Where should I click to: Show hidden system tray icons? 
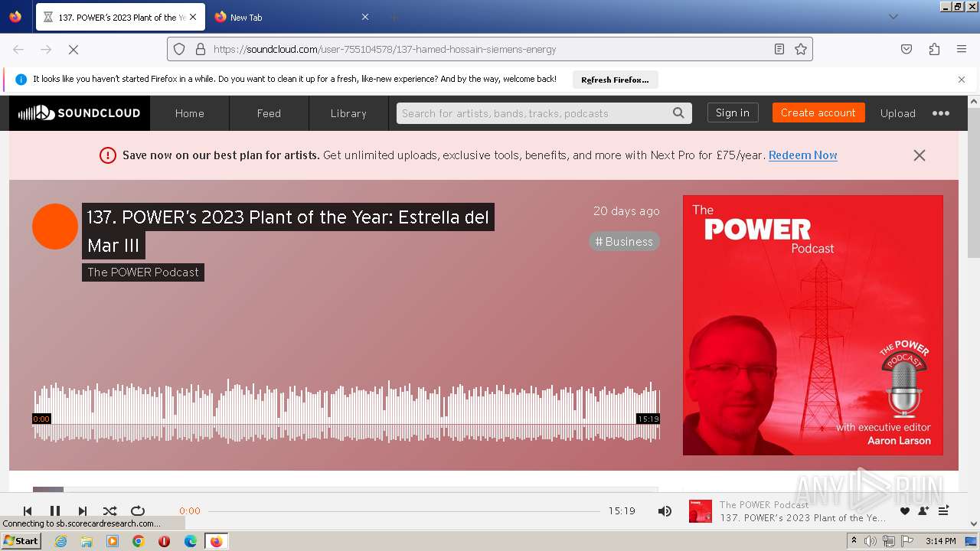pos(854,541)
